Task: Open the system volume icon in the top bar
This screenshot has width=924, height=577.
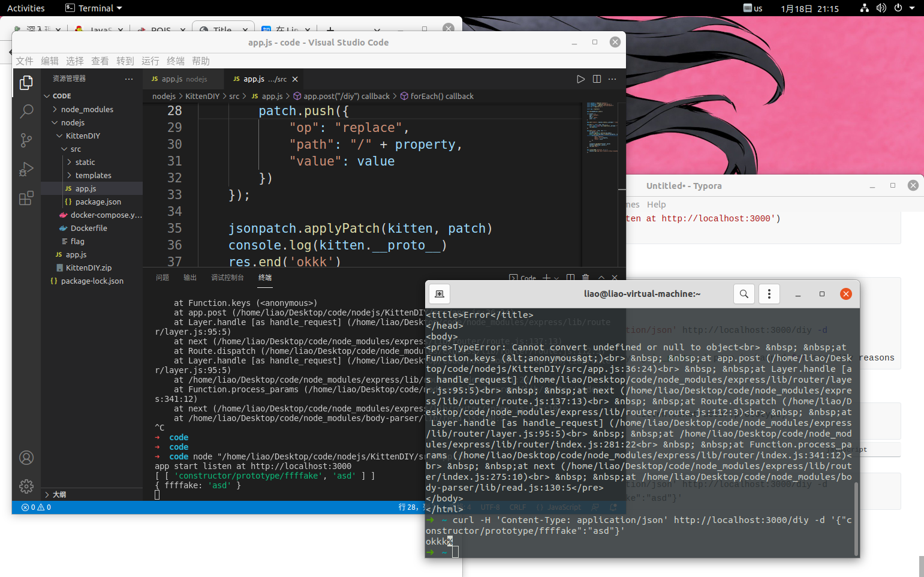Action: coord(881,8)
